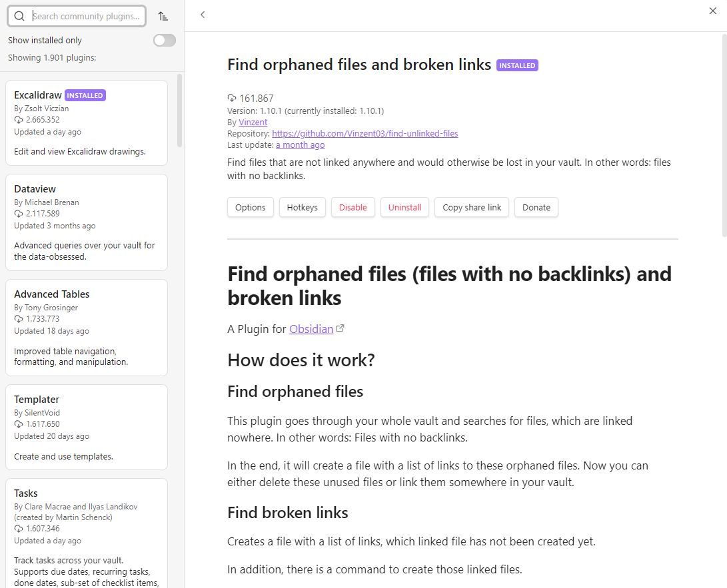Click Copy share link button
This screenshot has height=588, width=727.
click(x=472, y=208)
